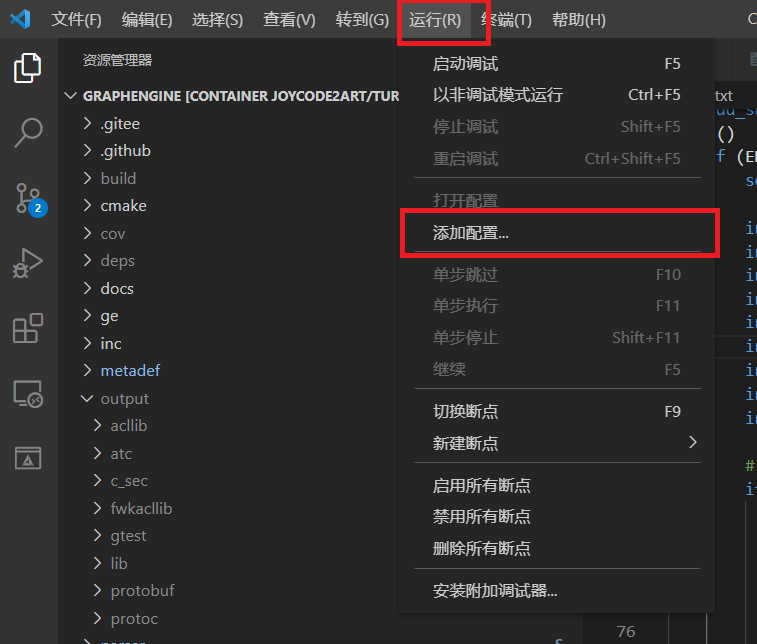
Task: Click 切换断点 menu entry
Action: tap(465, 411)
